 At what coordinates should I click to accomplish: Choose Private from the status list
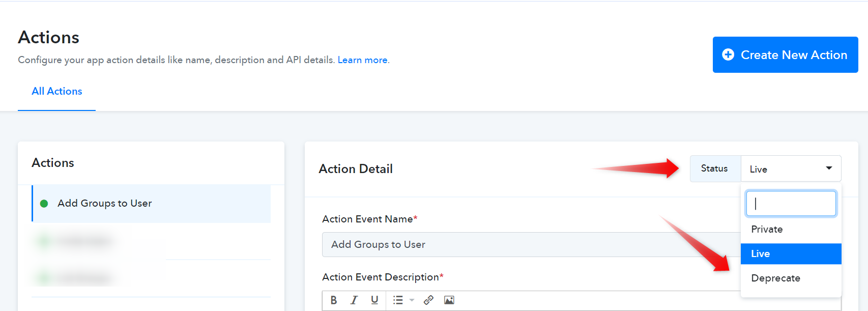tap(791, 229)
